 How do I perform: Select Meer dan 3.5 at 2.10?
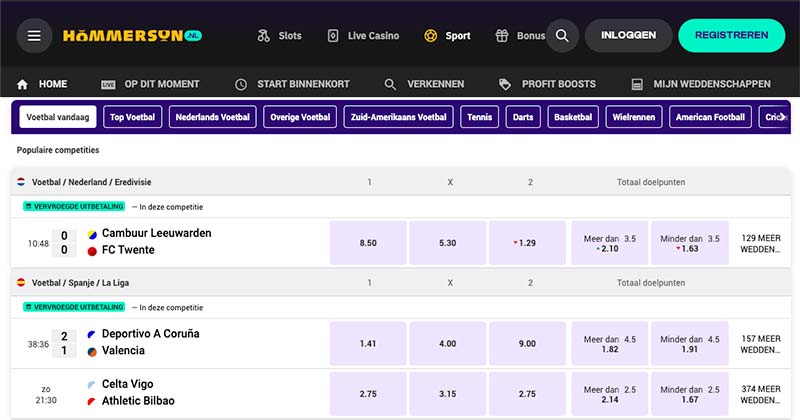(x=610, y=243)
